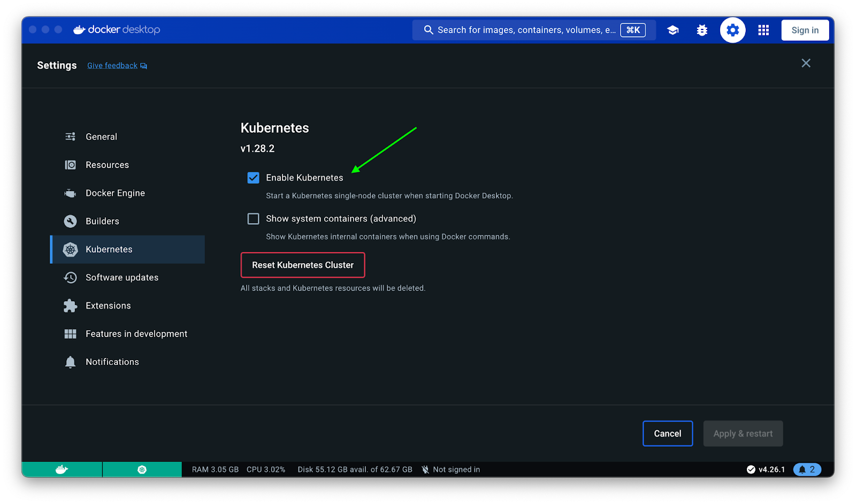
Task: Open the Builders settings section
Action: 102,222
